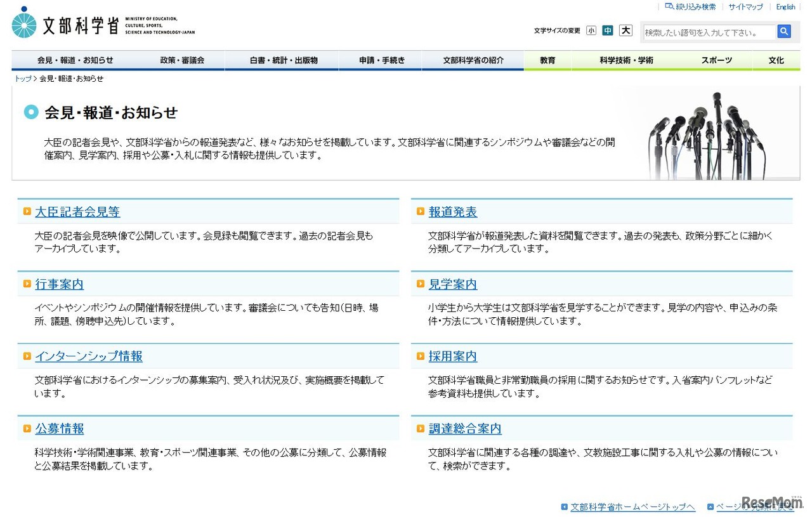Screen dimensions: 812x517
Task: Click orange arrow icon beside 報道発表
Action: tap(421, 212)
